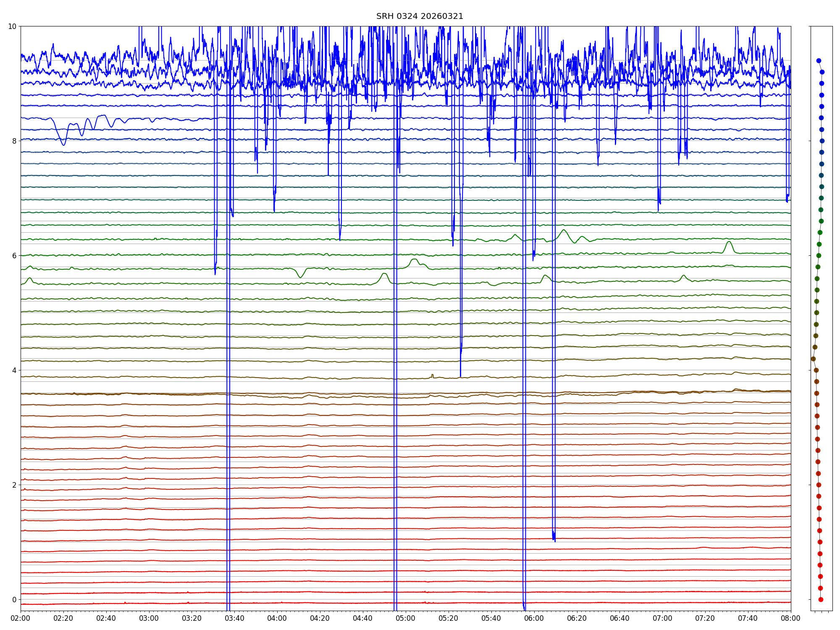Select y-axis tick label 6

point(14,256)
